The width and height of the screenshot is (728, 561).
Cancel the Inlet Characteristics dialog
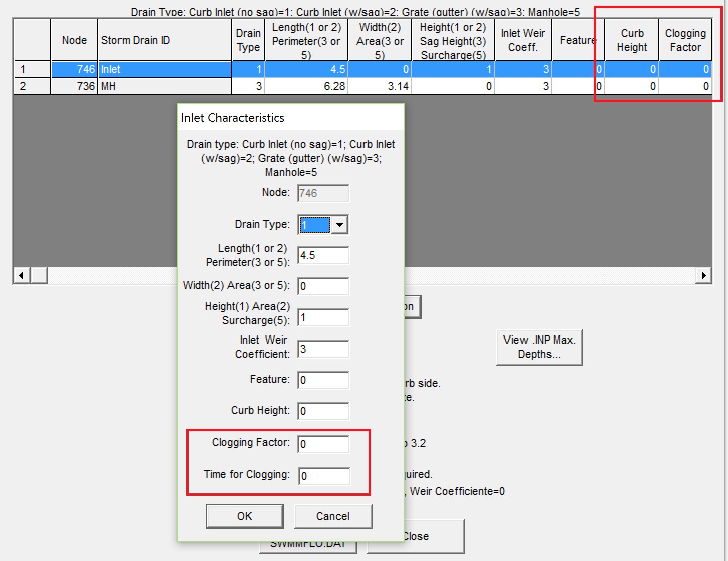point(333,516)
